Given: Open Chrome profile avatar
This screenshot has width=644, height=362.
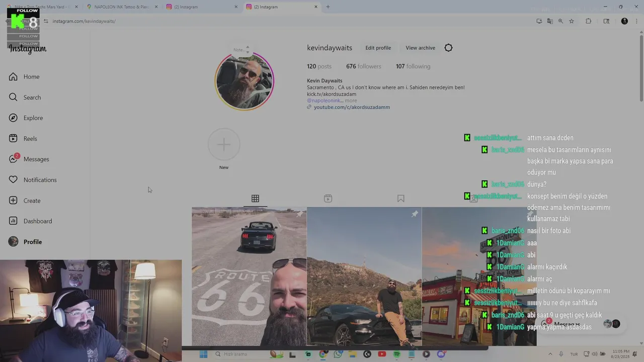Looking at the screenshot, I should pyautogui.click(x=624, y=21).
